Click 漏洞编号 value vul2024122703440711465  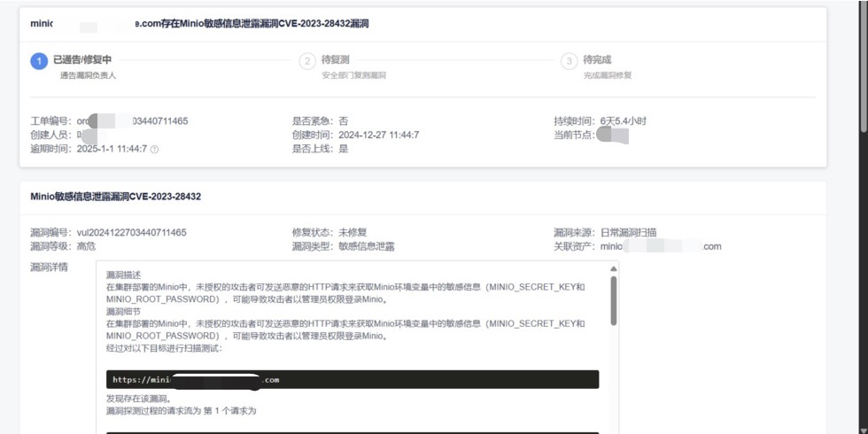(132, 232)
